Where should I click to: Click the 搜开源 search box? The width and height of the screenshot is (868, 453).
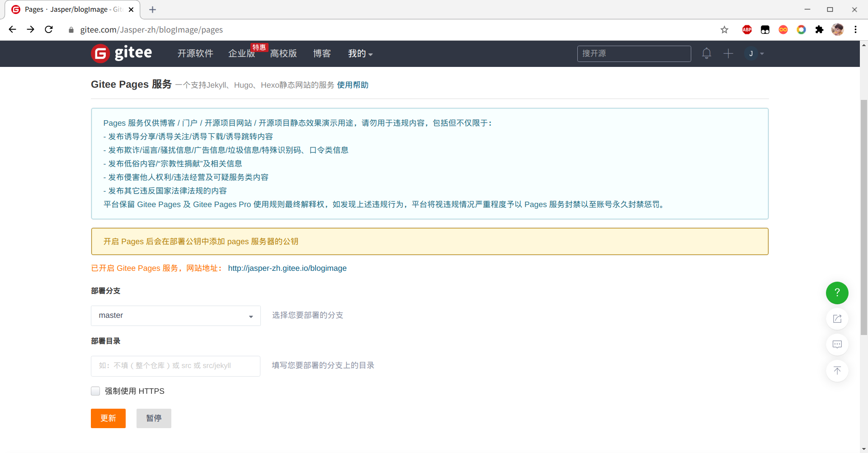click(633, 53)
